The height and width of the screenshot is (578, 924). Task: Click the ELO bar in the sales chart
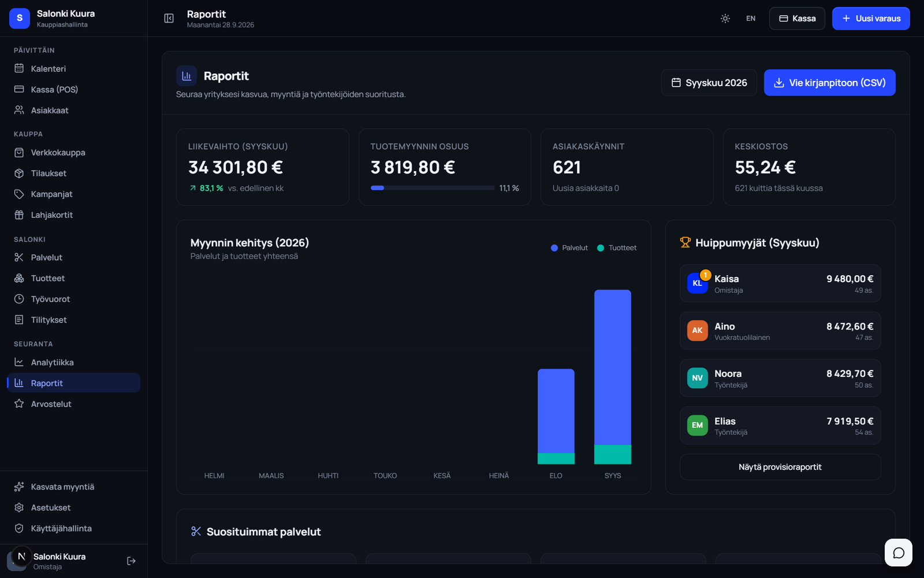point(556,416)
